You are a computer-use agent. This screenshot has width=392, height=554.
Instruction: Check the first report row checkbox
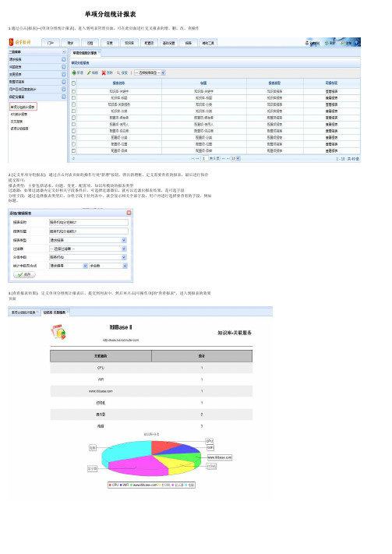click(x=73, y=91)
